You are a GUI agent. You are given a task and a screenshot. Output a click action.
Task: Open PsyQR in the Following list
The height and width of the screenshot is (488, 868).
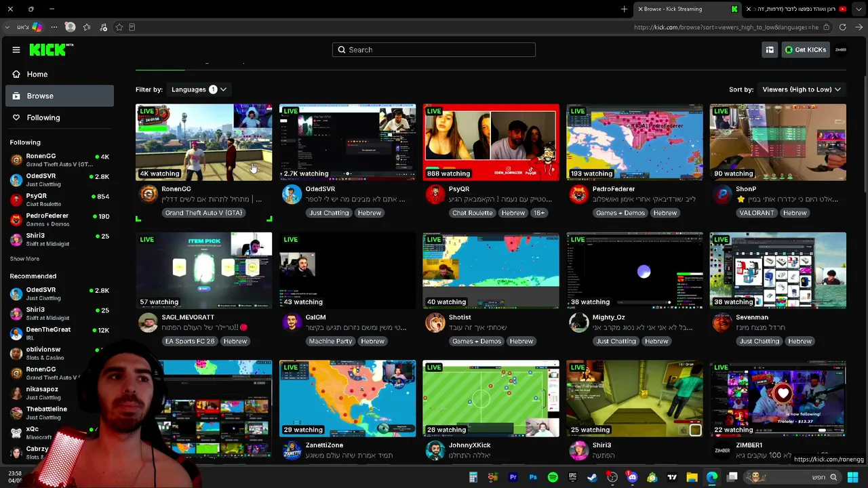60,199
